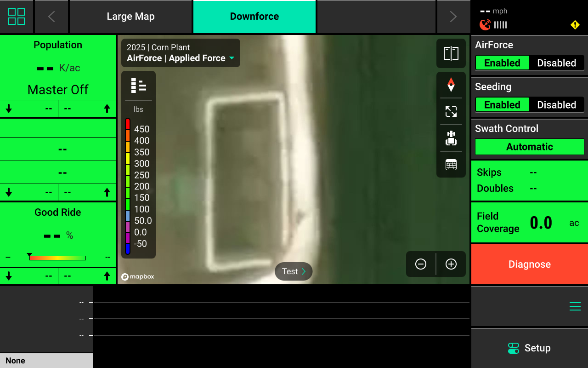This screenshot has height=368, width=588.
Task: Open the hamburger menu above Setup
Action: pyautogui.click(x=575, y=307)
